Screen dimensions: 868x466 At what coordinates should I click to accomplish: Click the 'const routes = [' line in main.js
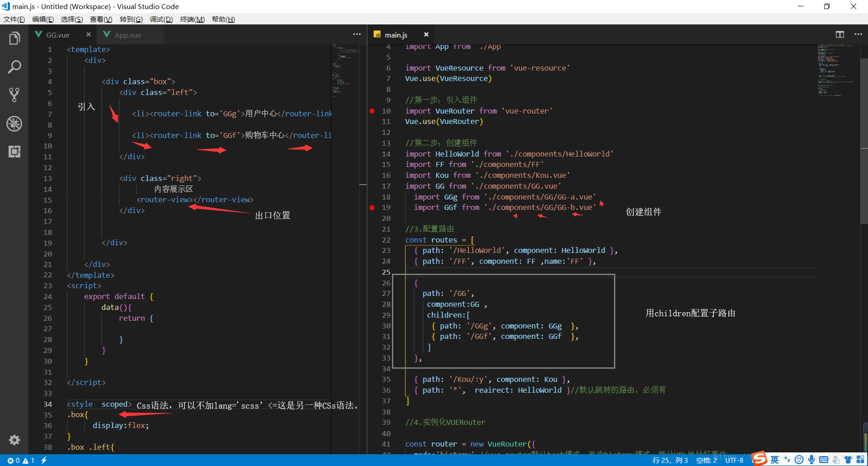[439, 240]
